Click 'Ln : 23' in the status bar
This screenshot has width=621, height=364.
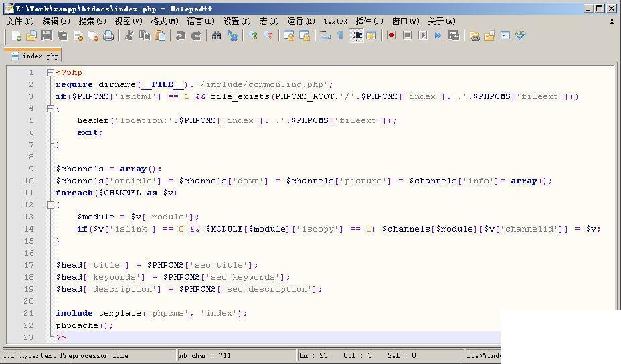click(313, 355)
